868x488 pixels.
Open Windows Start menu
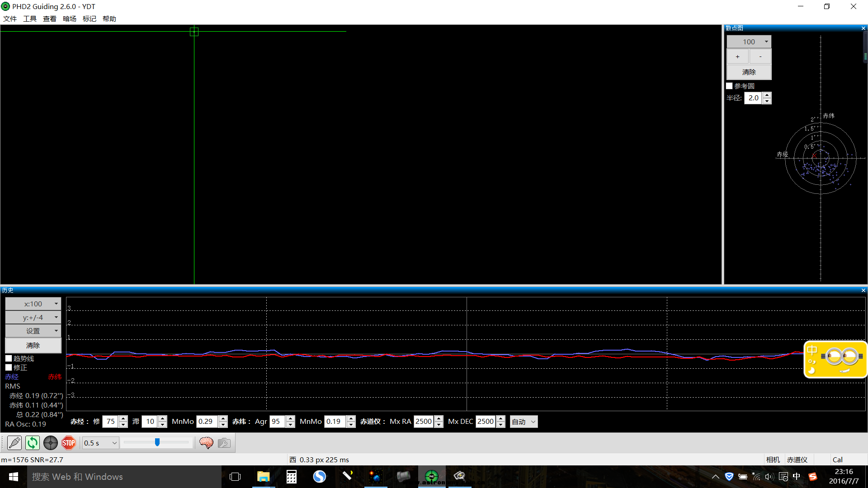(x=14, y=477)
